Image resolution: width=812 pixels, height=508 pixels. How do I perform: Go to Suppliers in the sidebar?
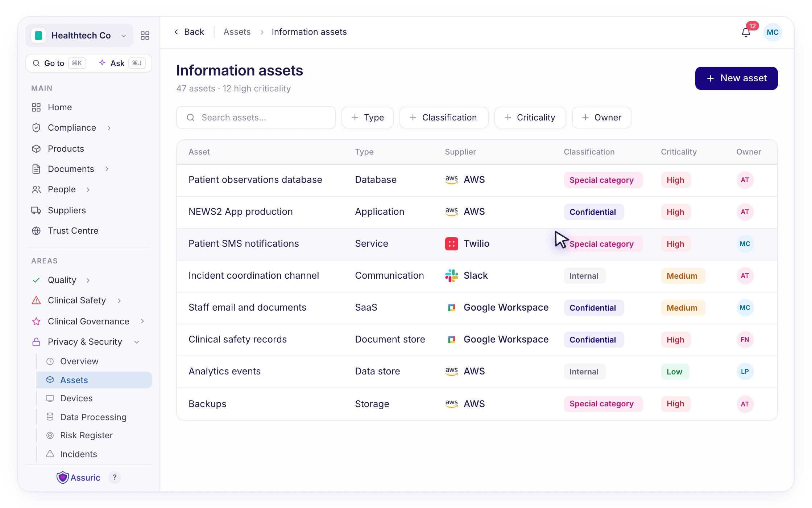(67, 210)
